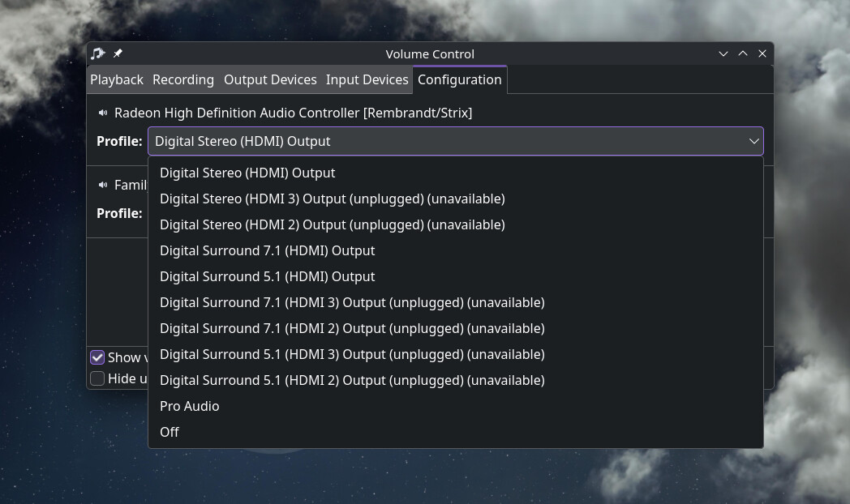
Task: Go to the Output Devices tab
Action: pos(270,79)
